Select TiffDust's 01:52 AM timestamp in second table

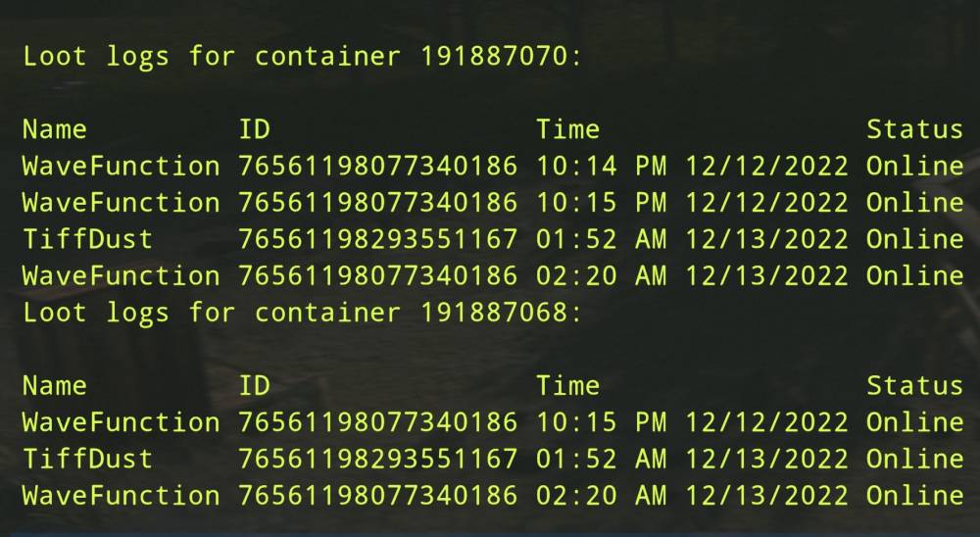692,459
